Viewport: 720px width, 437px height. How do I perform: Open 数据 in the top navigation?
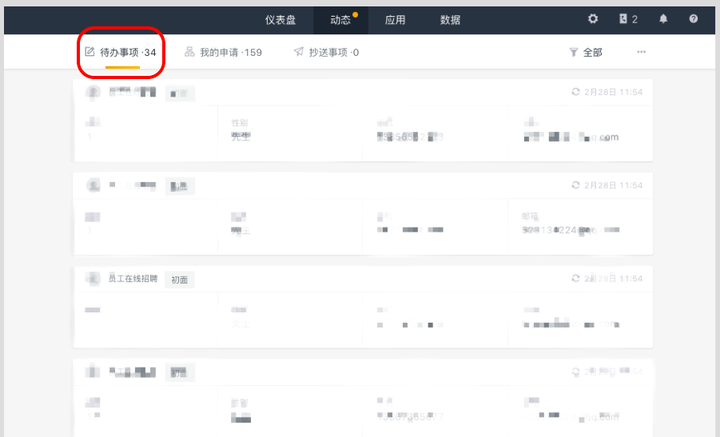tap(450, 20)
